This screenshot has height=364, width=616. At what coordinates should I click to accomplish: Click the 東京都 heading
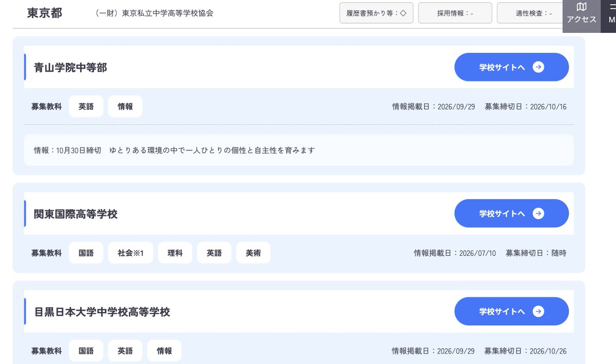click(x=45, y=13)
